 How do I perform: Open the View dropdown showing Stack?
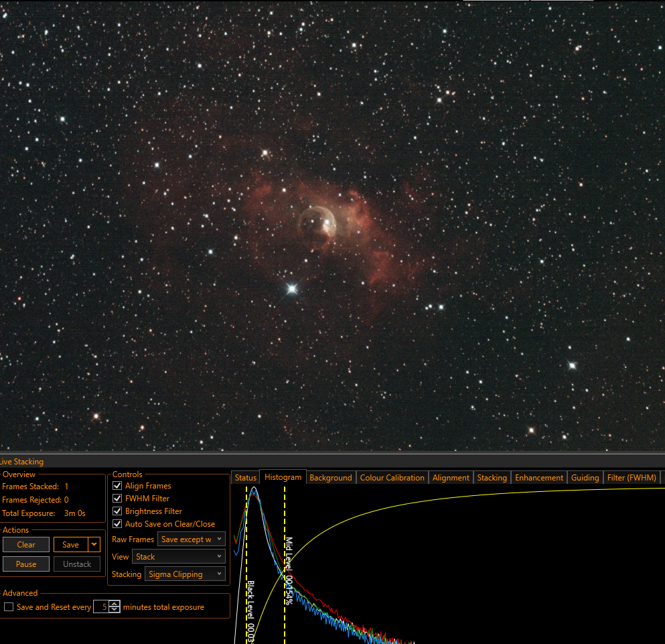[179, 557]
